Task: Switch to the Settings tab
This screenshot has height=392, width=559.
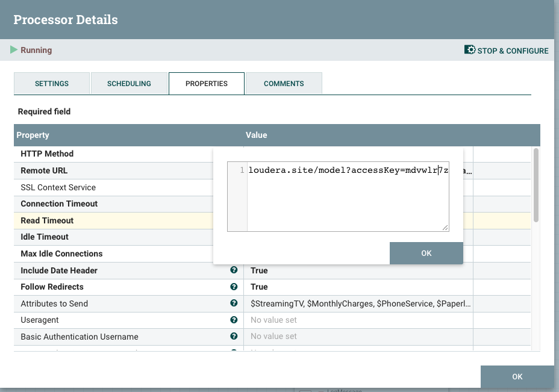Action: [x=51, y=83]
